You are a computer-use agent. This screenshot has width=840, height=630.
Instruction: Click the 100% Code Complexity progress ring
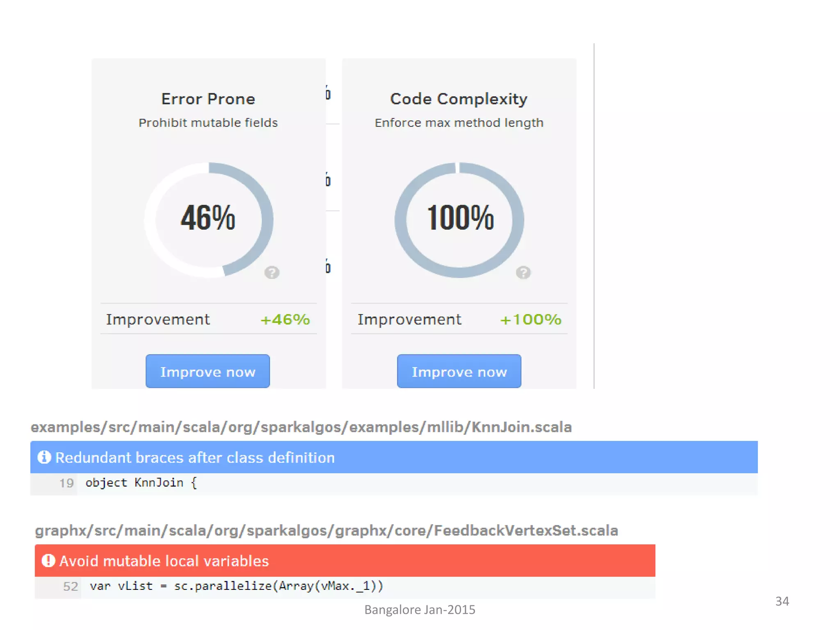click(459, 219)
